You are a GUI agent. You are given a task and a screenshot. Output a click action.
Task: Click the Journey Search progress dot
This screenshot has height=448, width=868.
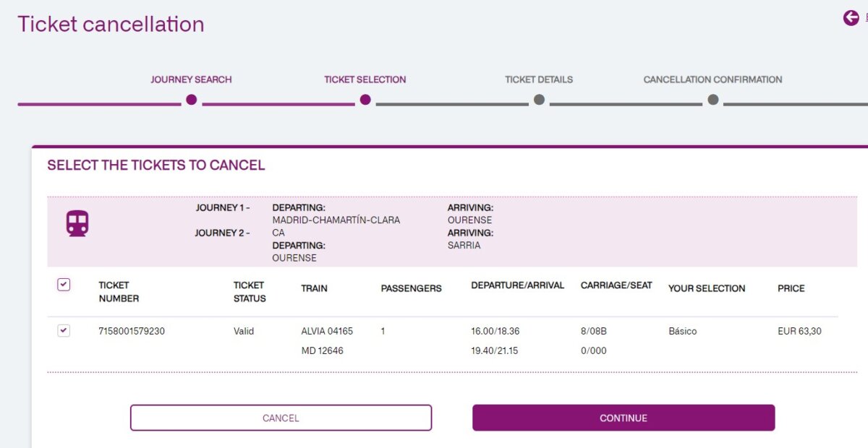pos(191,100)
